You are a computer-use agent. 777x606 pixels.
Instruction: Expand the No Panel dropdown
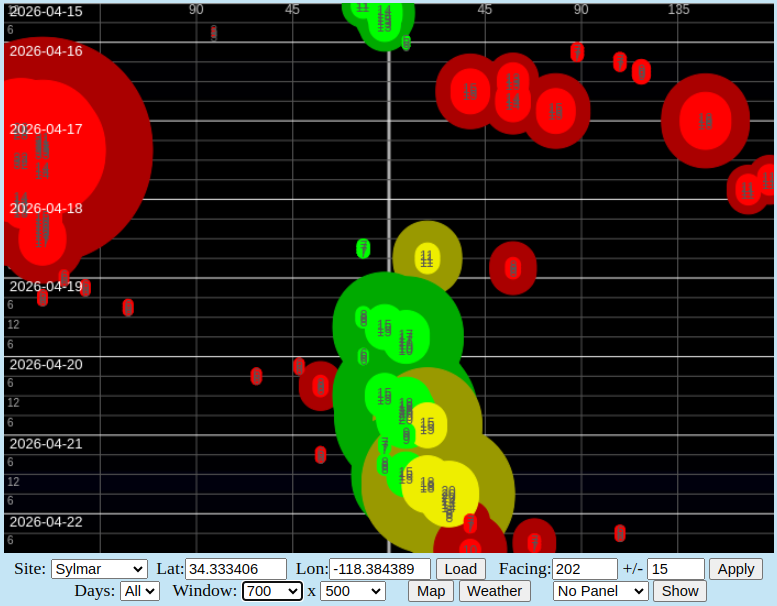tap(600, 591)
